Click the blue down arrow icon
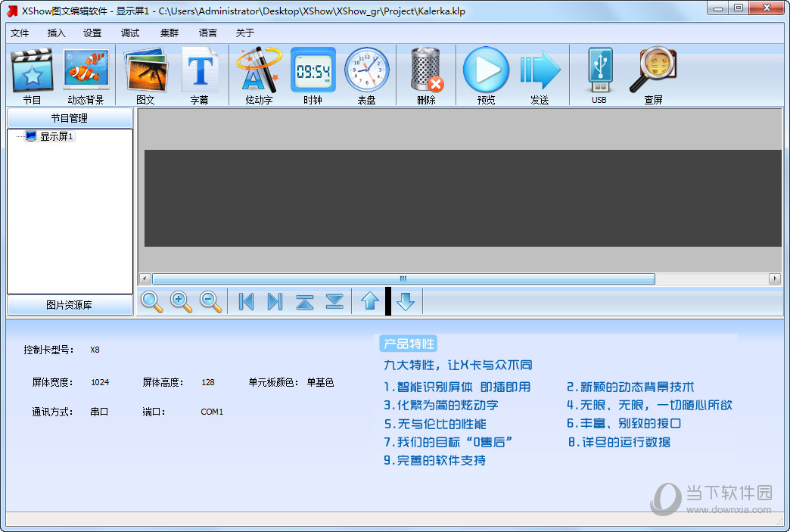 [405, 301]
